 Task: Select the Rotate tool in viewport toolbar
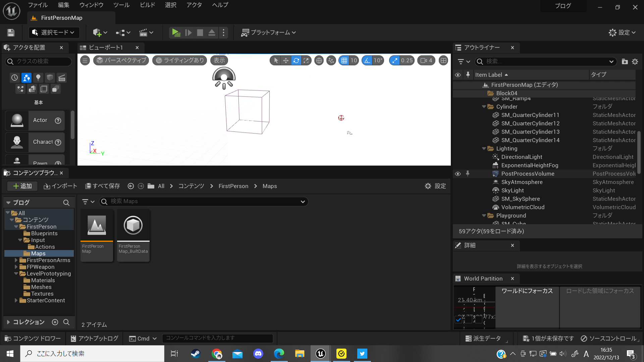point(296,60)
